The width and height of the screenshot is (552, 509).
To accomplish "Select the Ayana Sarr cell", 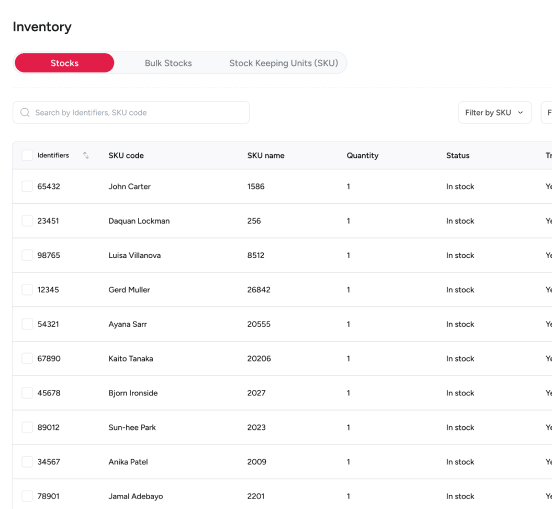I will pyautogui.click(x=127, y=324).
